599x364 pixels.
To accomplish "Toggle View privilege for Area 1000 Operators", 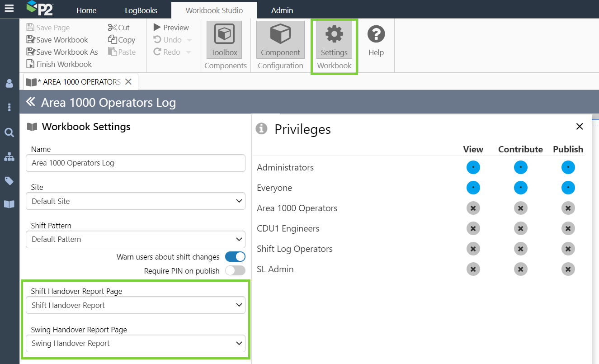I will (473, 208).
